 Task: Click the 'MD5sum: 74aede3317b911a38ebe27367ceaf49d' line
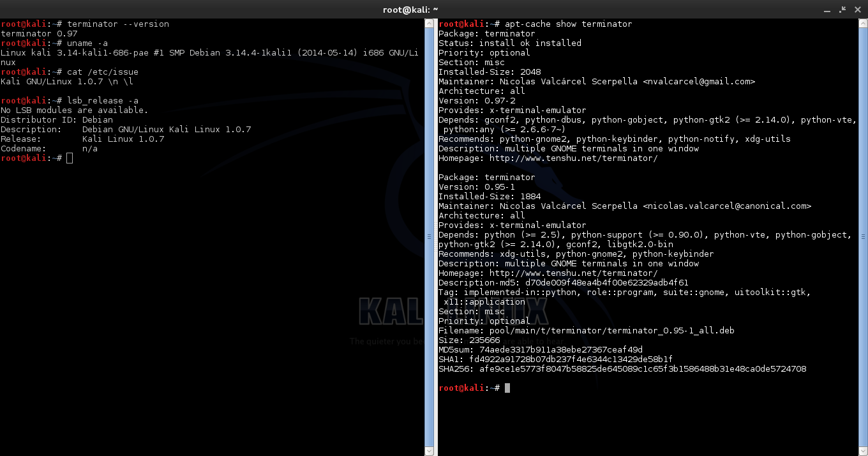[541, 350]
